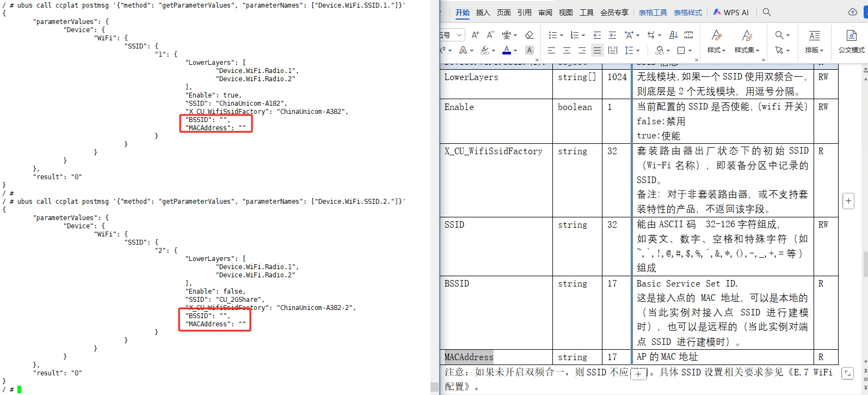
Task: Click plus button below table
Action: point(638,374)
